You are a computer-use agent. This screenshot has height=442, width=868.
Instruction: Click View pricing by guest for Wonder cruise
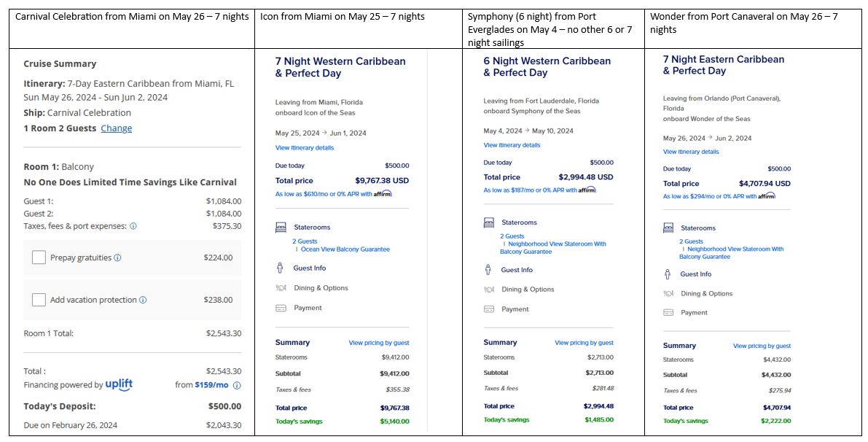tap(762, 346)
